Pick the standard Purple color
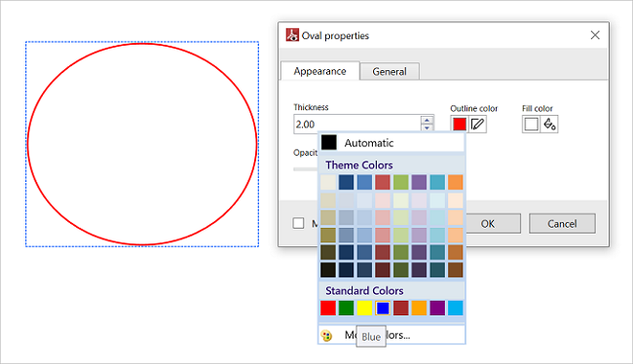Viewport: 633px width, 364px height. 437,308
